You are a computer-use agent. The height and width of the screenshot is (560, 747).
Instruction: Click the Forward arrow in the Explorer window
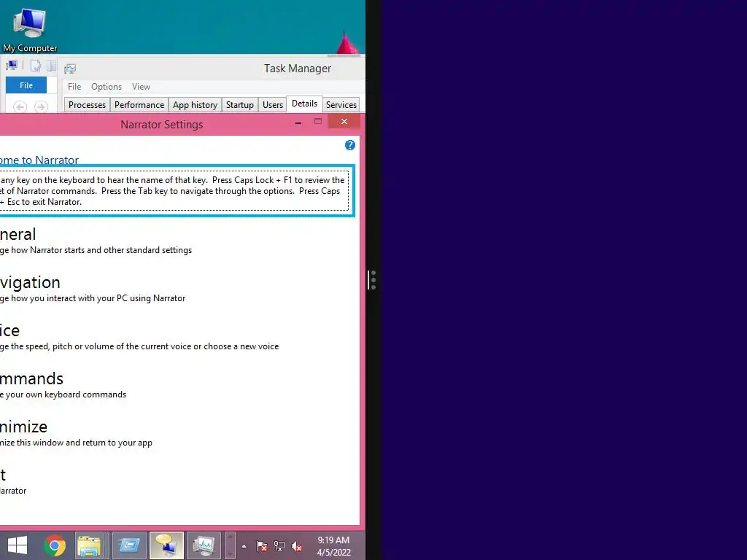click(41, 106)
